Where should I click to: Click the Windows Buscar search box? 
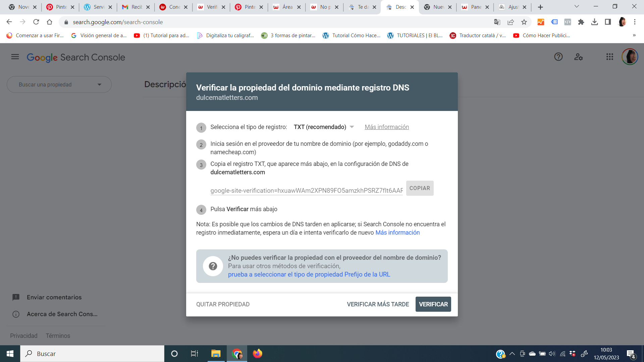click(92, 354)
